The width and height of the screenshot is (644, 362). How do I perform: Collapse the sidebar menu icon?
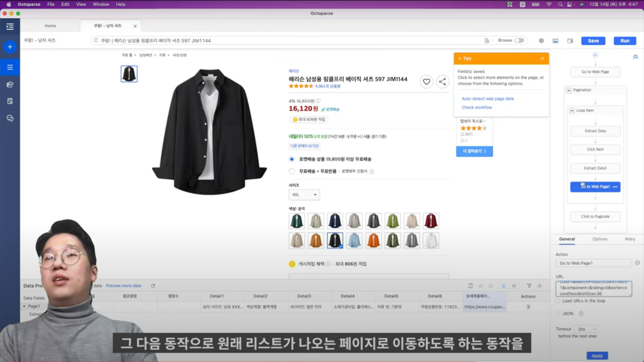10,27
